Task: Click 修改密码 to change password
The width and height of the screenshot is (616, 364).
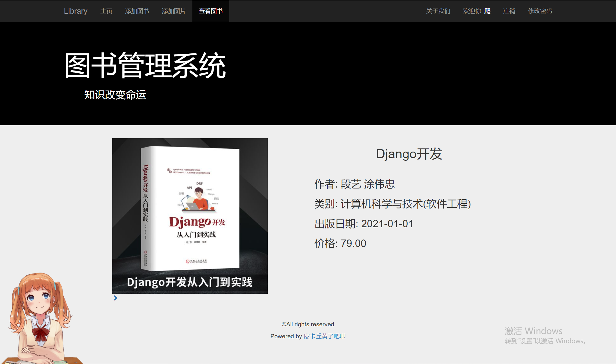Action: (x=540, y=11)
